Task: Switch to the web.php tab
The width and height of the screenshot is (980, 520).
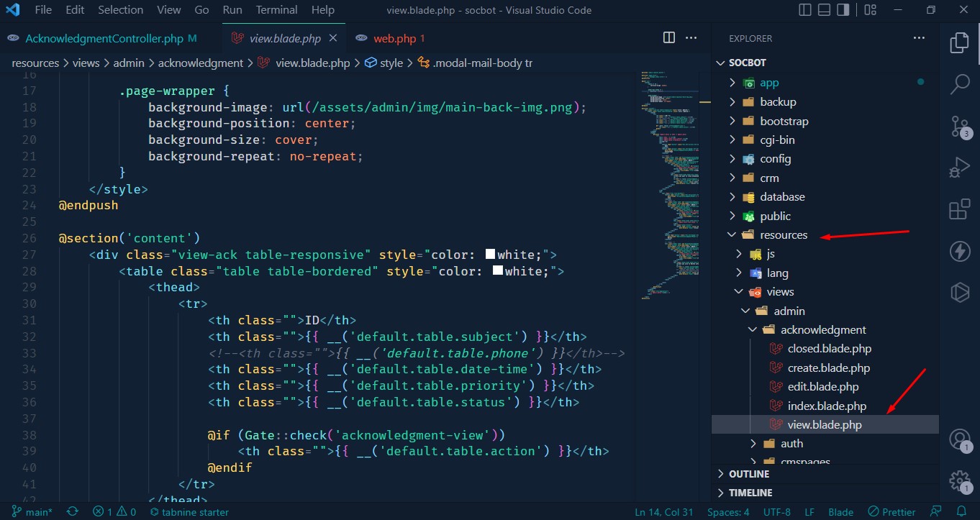Action: [394, 38]
